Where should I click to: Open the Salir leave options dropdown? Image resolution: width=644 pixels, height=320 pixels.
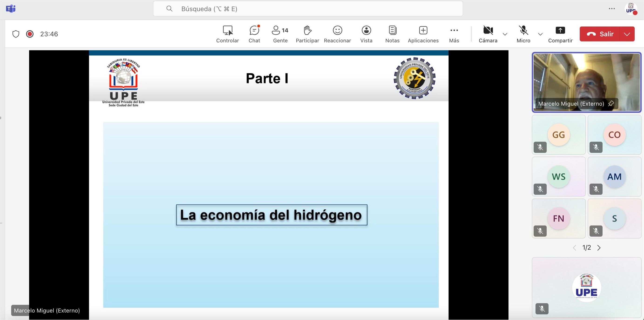tap(627, 34)
